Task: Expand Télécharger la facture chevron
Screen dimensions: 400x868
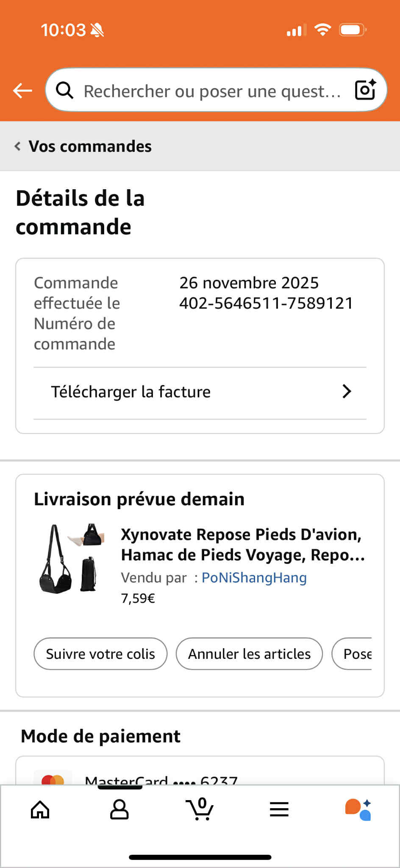Action: pyautogui.click(x=347, y=392)
